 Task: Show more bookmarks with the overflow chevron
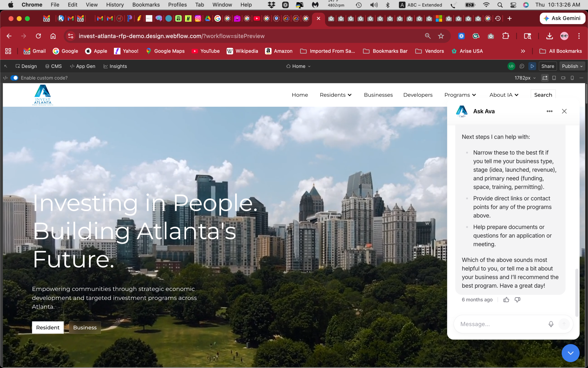523,51
